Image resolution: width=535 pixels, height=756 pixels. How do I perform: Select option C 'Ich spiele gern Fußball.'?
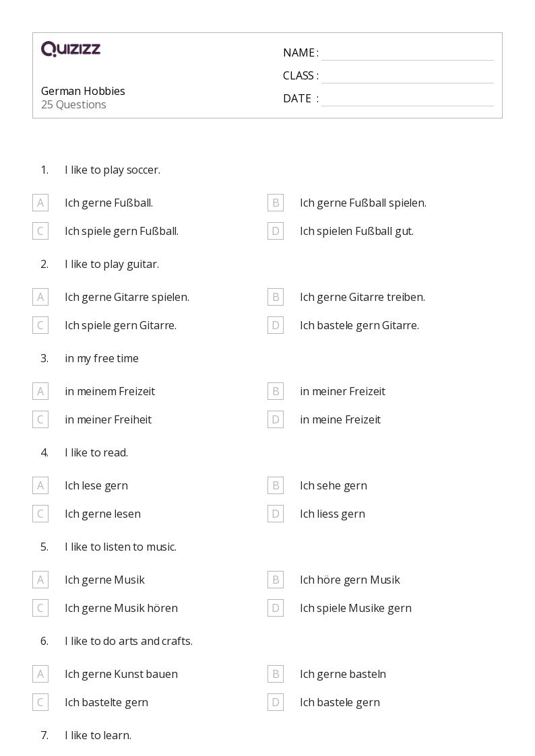[40, 231]
